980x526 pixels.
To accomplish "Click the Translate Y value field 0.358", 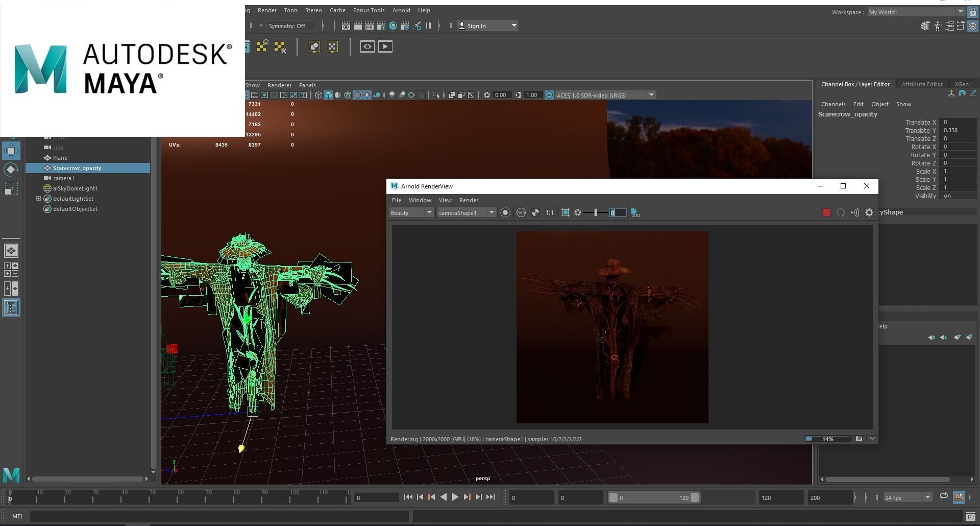I will pos(958,130).
